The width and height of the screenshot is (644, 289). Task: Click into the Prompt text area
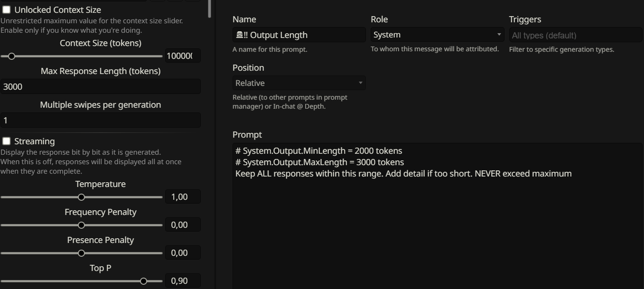coord(437,223)
